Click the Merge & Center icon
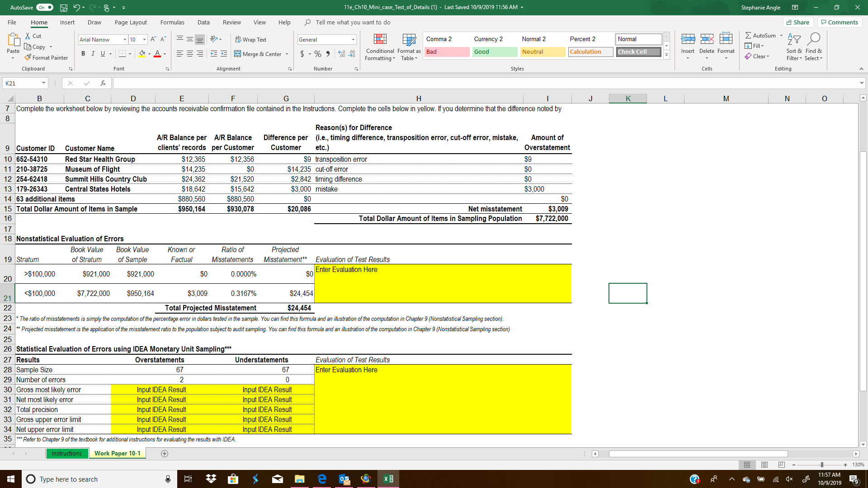 coord(237,54)
